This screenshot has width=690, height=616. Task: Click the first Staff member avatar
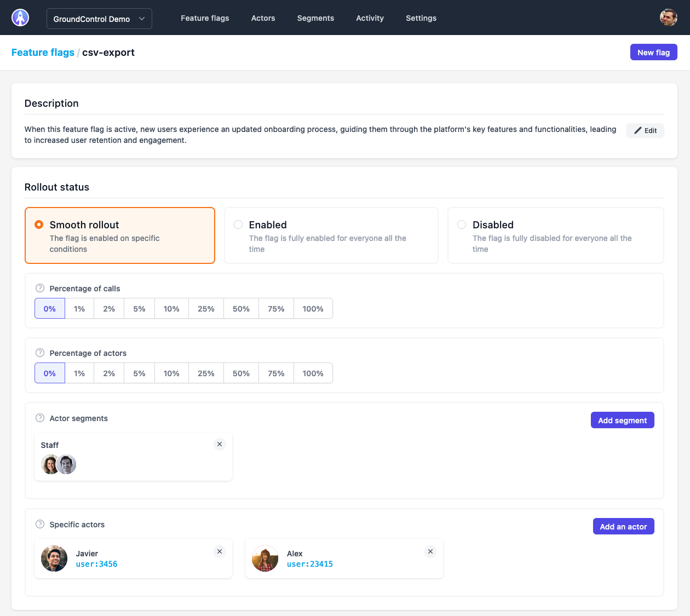(x=49, y=464)
